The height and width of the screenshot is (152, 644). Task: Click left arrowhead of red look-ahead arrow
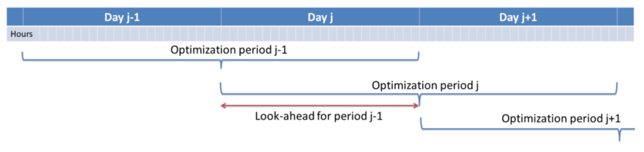coord(223,106)
